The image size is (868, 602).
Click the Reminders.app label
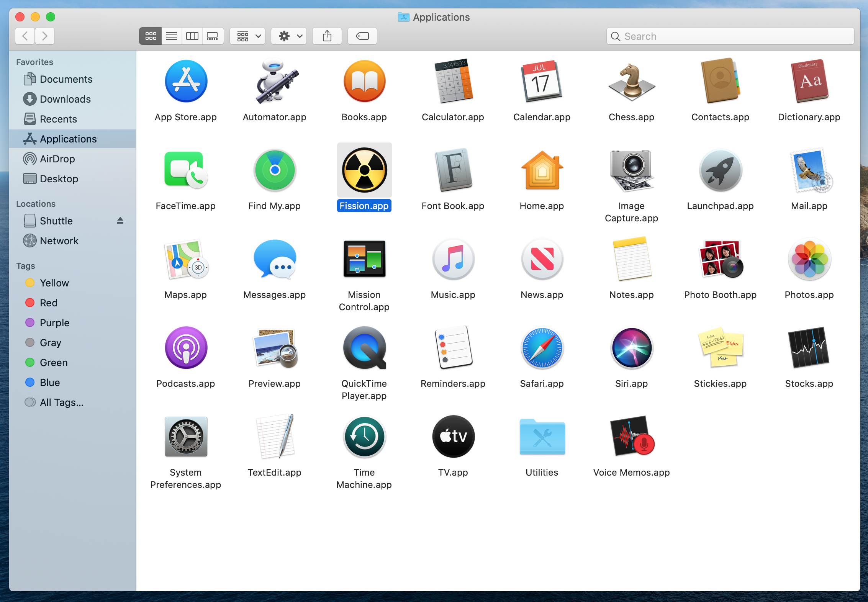[x=453, y=384]
